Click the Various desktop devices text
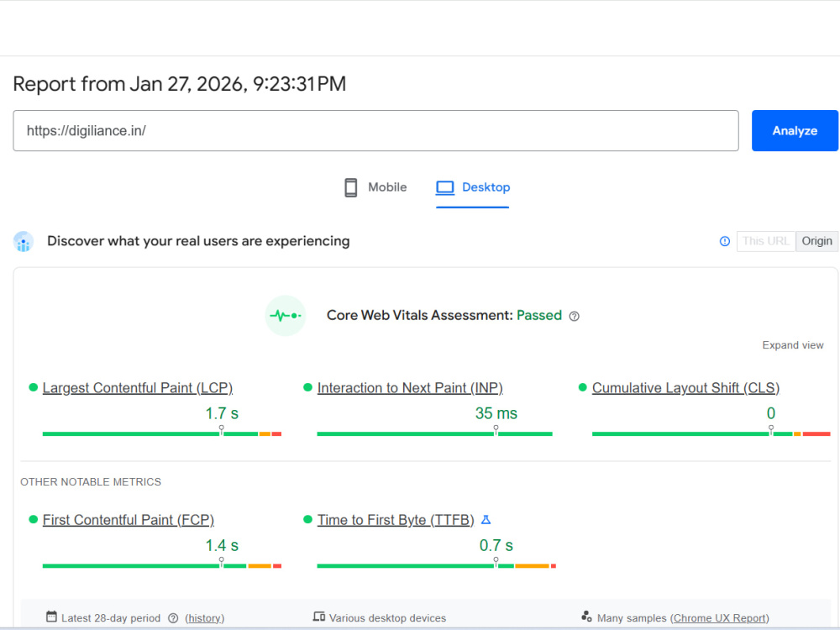Screen dimensions: 840x630 tap(387, 618)
